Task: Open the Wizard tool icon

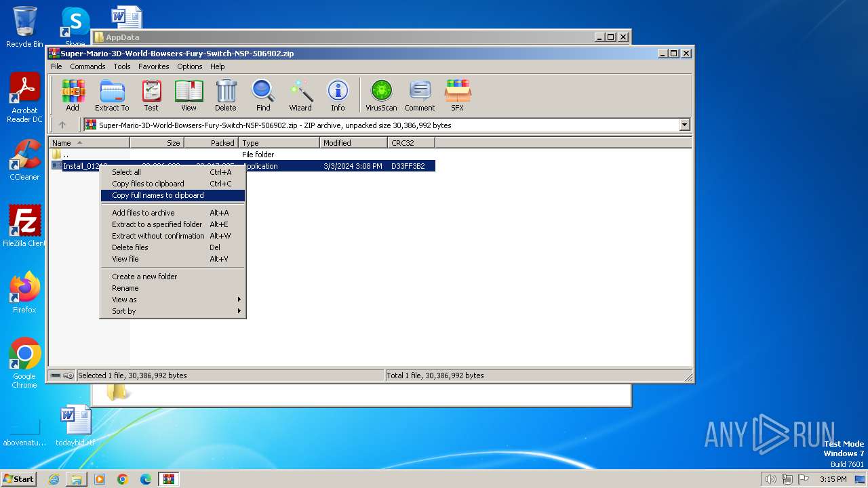Action: click(x=300, y=96)
